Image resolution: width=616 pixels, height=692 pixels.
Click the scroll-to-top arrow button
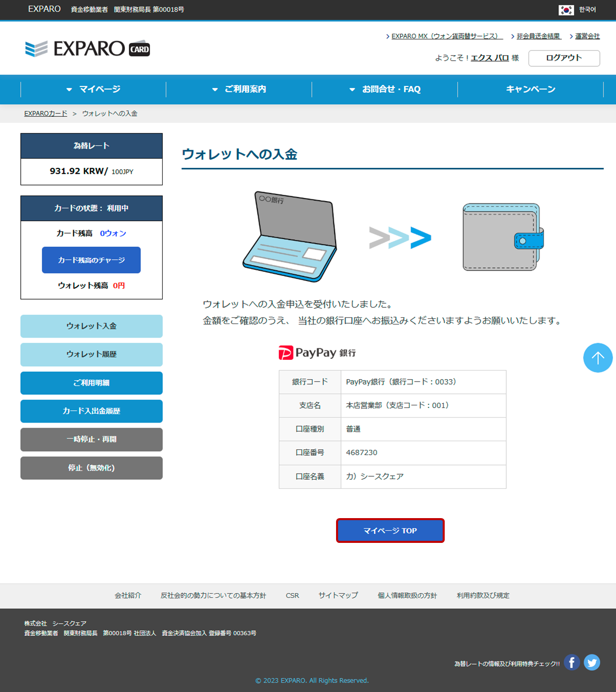click(598, 358)
